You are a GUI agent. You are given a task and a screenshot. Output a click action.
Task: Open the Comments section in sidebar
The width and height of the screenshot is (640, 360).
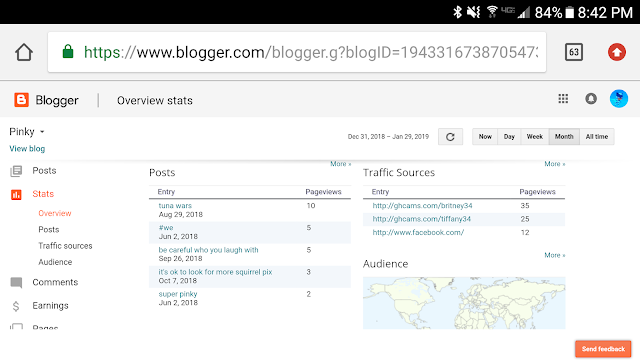(x=55, y=282)
